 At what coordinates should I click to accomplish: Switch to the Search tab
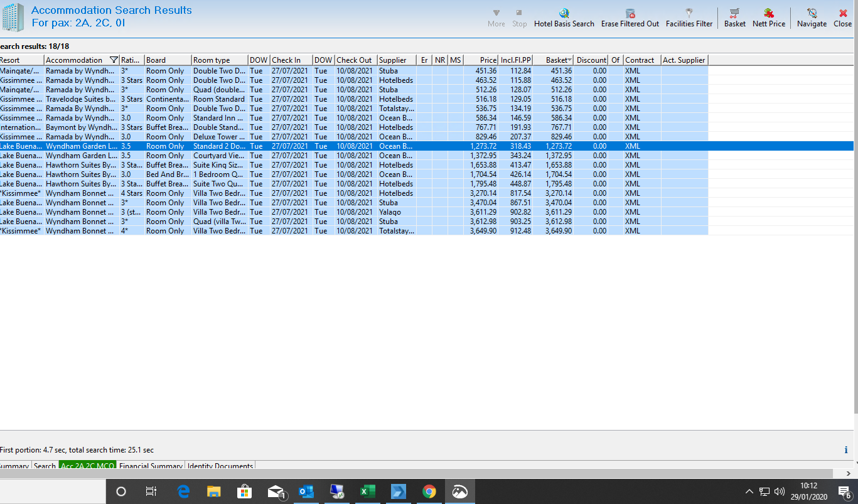pyautogui.click(x=45, y=466)
